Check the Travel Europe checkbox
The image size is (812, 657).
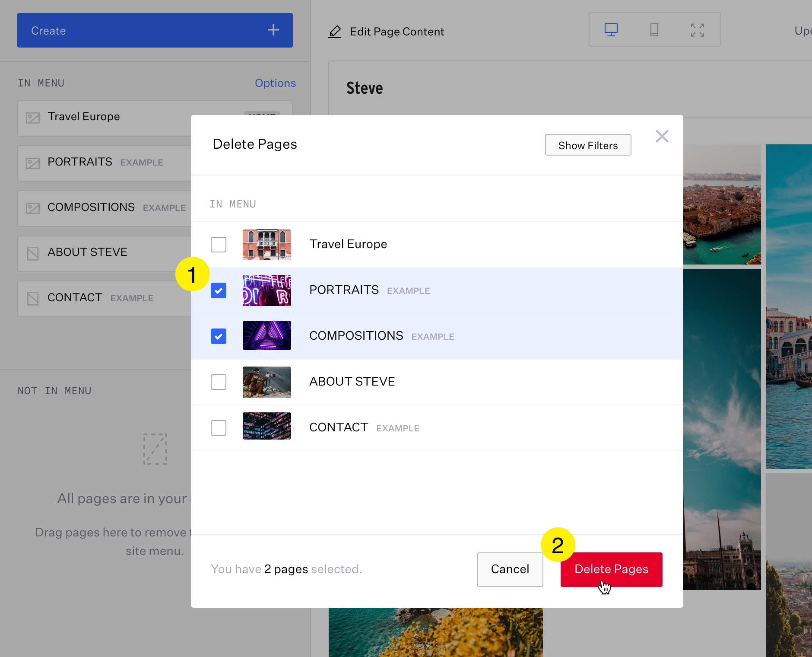[219, 245]
